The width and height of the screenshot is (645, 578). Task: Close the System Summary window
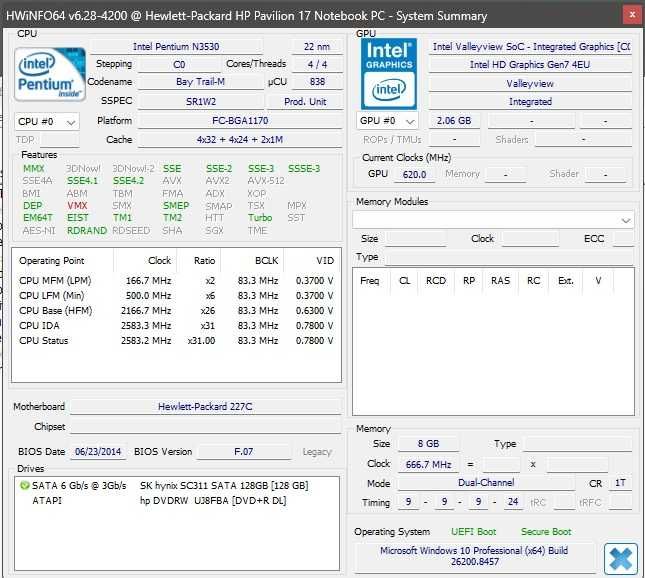pos(632,15)
